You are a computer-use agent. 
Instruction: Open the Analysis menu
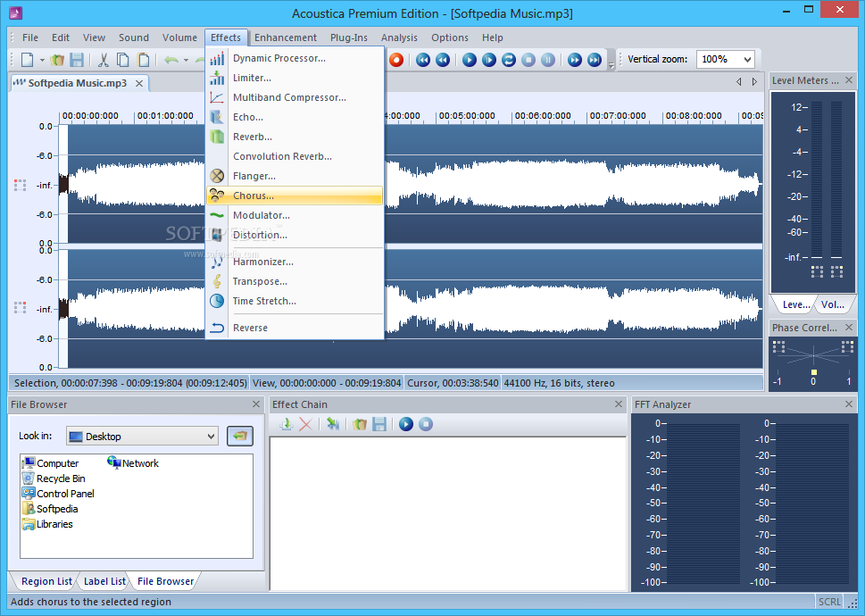[399, 37]
